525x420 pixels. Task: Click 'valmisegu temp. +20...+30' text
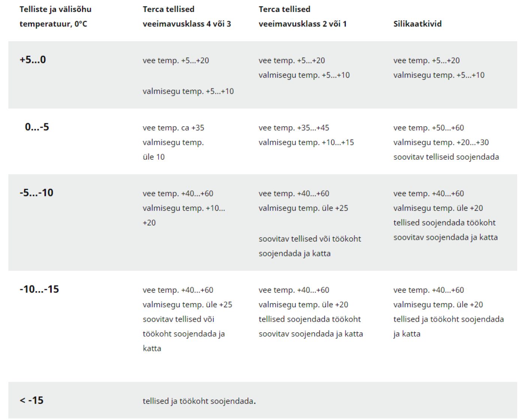click(441, 142)
